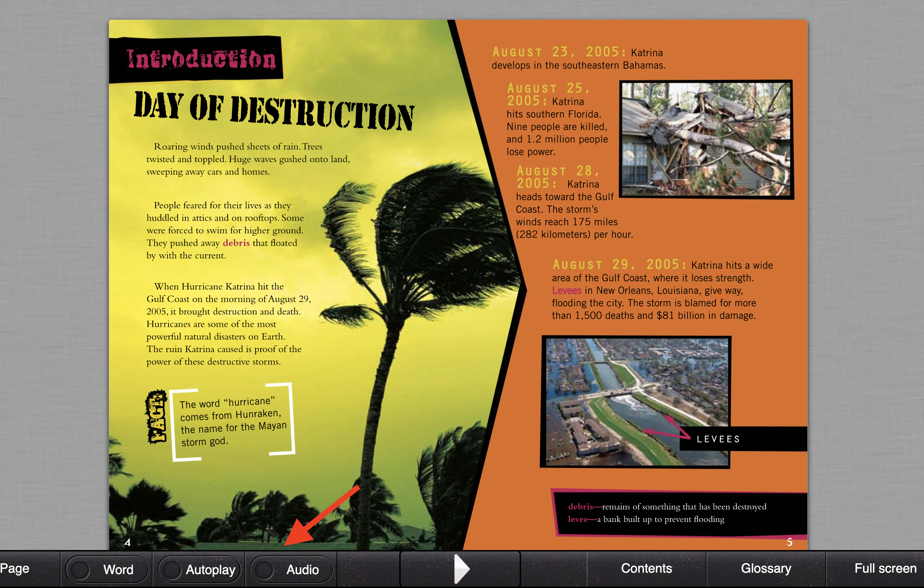Image resolution: width=924 pixels, height=588 pixels.
Task: Click the highlighted word 'debris' in paragraph
Action: coord(236,243)
